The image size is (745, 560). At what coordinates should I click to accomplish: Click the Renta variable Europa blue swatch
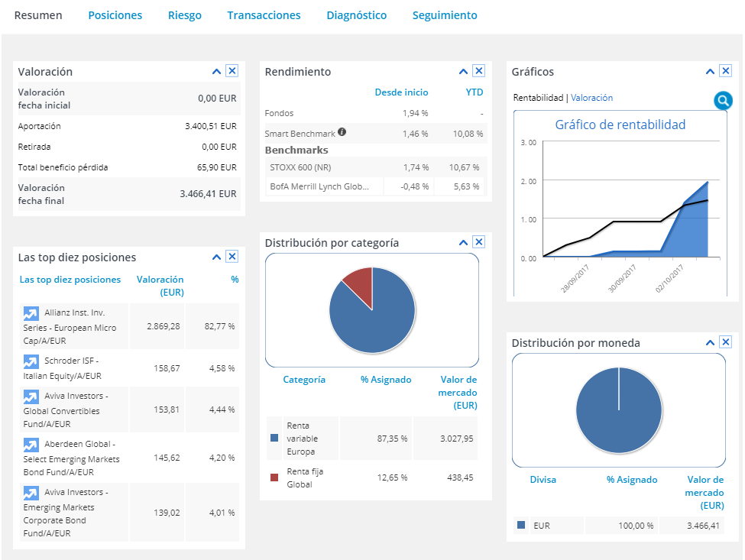pos(274,439)
